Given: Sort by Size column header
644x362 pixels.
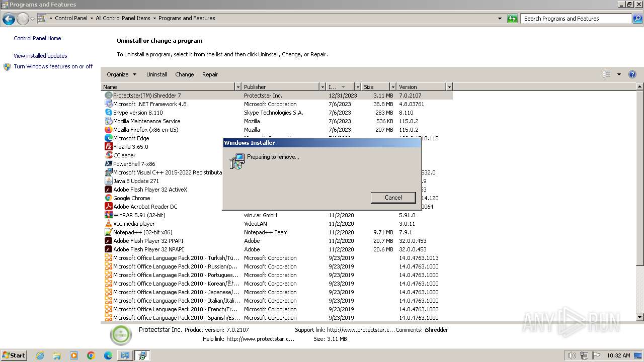Looking at the screenshot, I should (x=376, y=87).
